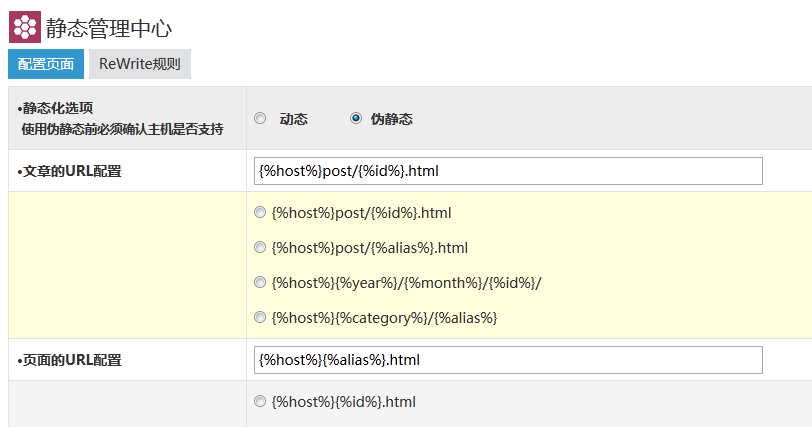Pick the {%category%}/{%alias%} URL radio option
Image resolution: width=812 pixels, height=427 pixels.
[261, 317]
